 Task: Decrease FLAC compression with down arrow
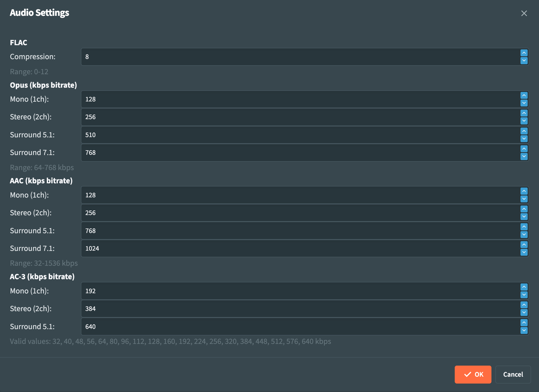coord(524,61)
